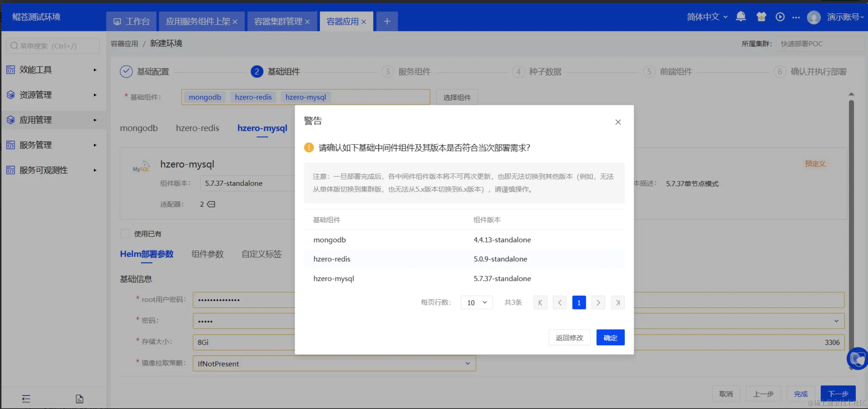
Task: Toggle the 使用已有 checkbox
Action: click(x=125, y=234)
